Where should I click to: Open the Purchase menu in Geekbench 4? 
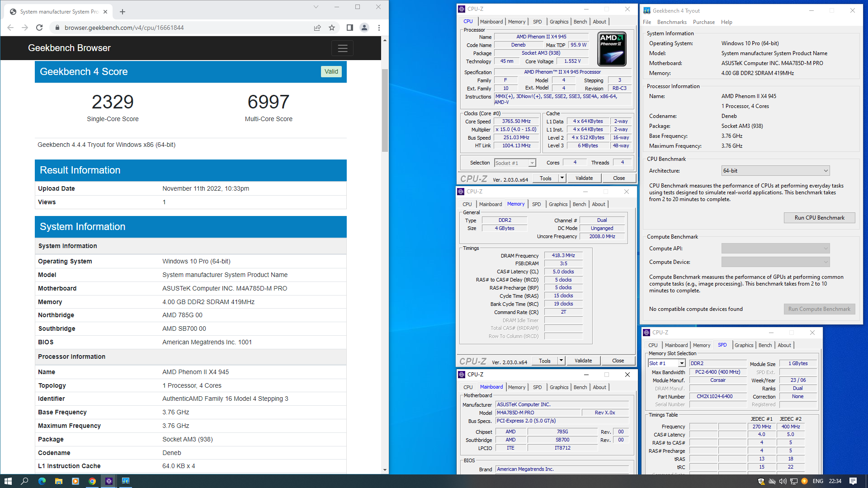tap(704, 22)
